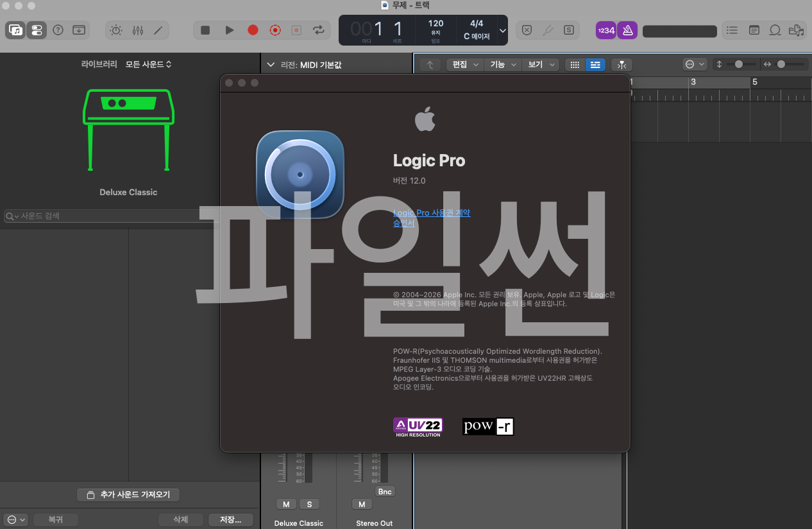The image size is (812, 529).
Task: Toggle the Inspector panel button
Action: click(37, 30)
